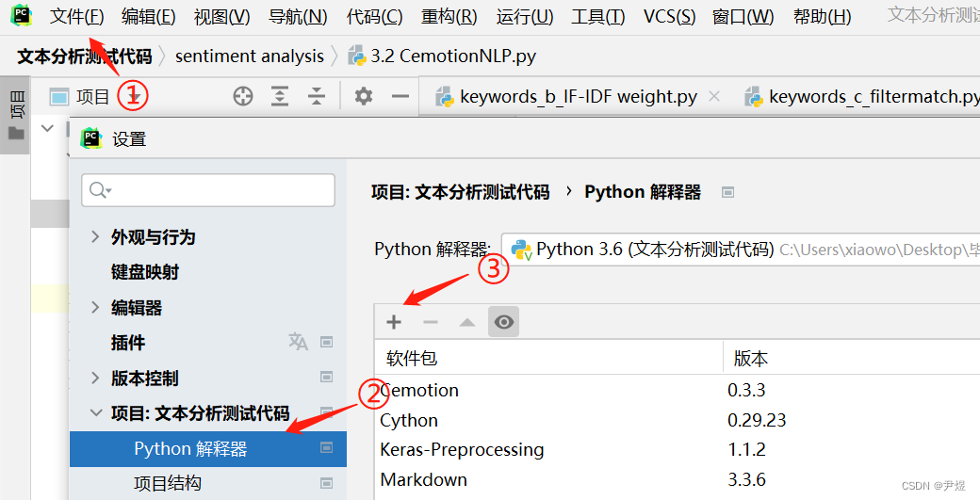Open the 重构(R) menu

tap(449, 17)
